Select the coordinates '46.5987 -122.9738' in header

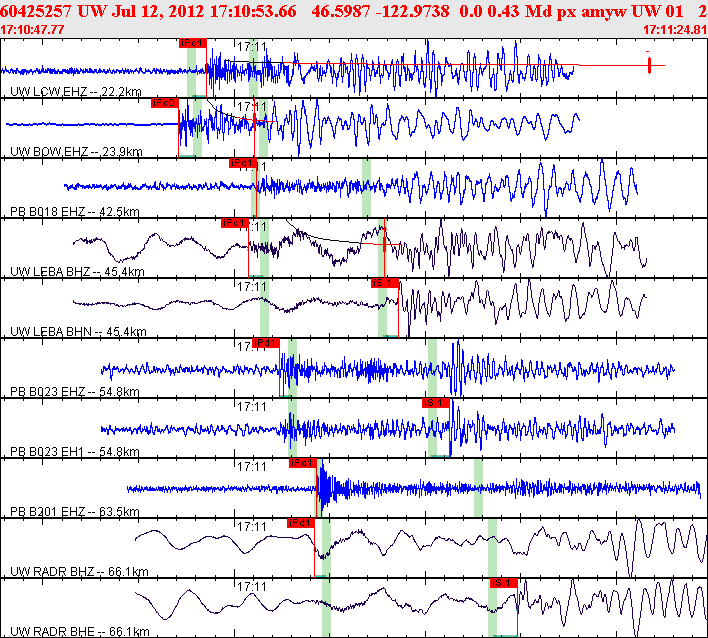pos(380,11)
